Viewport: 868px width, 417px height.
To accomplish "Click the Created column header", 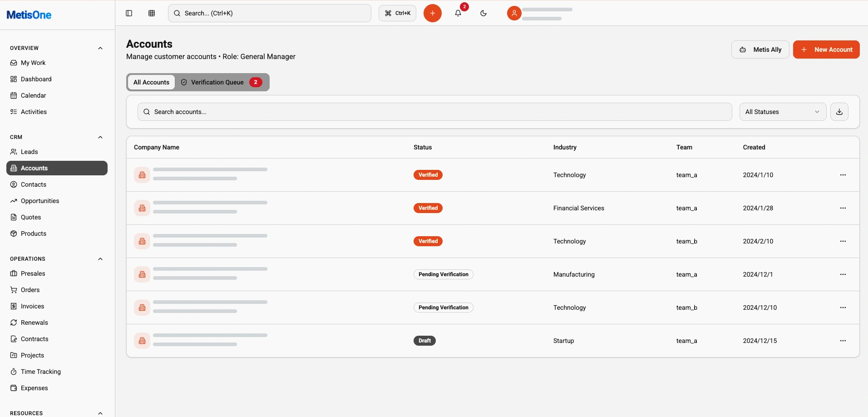I will coord(754,147).
